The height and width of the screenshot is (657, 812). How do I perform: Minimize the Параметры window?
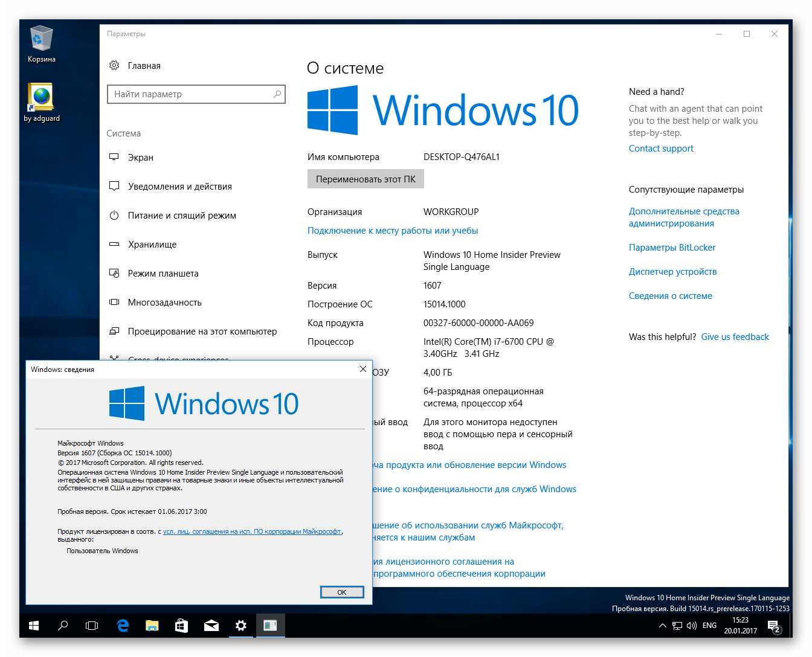719,34
